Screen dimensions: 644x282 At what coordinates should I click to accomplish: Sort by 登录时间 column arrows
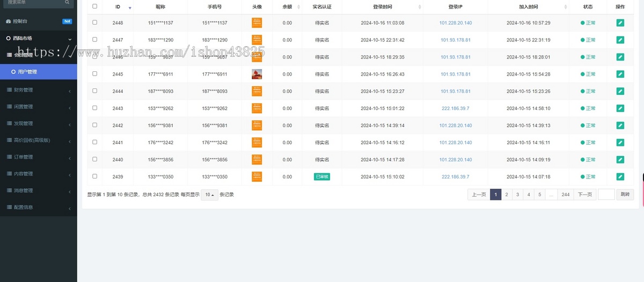click(419, 7)
